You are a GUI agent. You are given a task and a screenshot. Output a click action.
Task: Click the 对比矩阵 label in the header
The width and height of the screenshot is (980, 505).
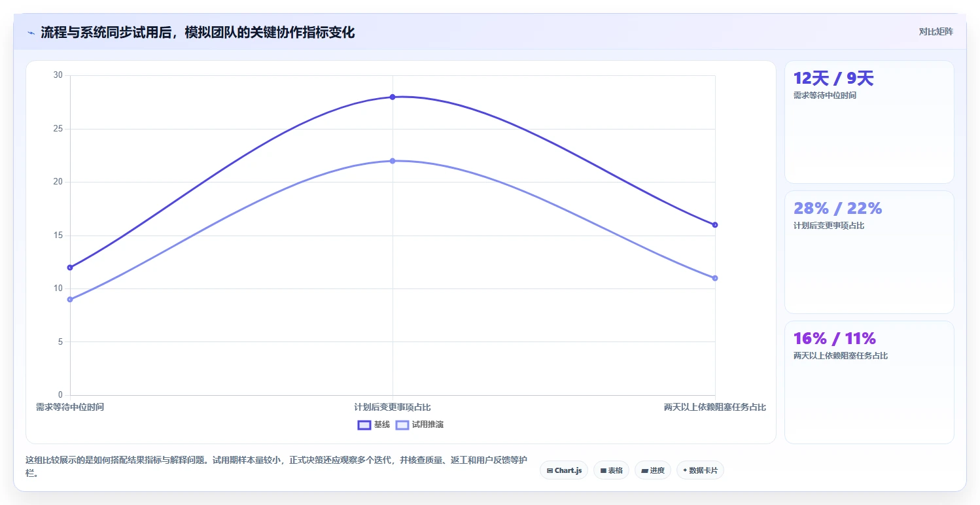point(936,31)
